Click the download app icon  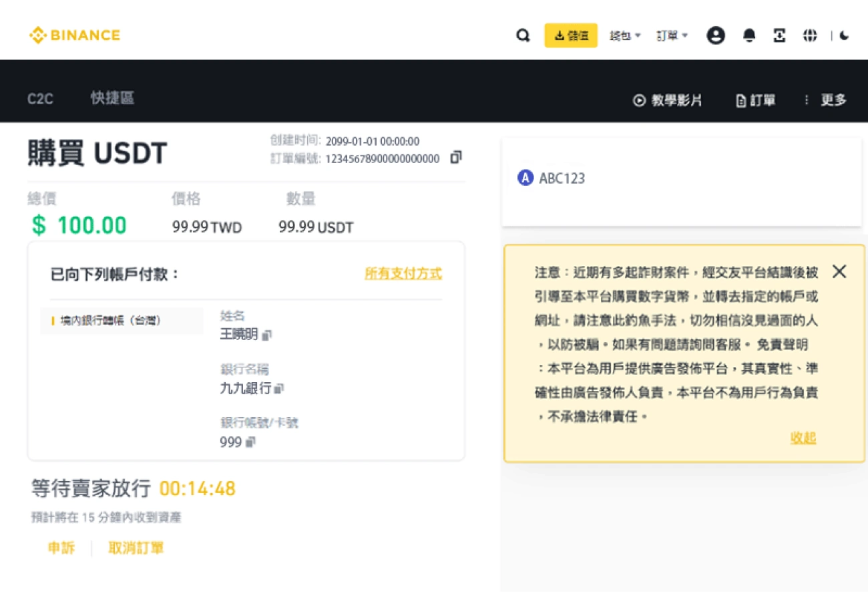point(779,35)
